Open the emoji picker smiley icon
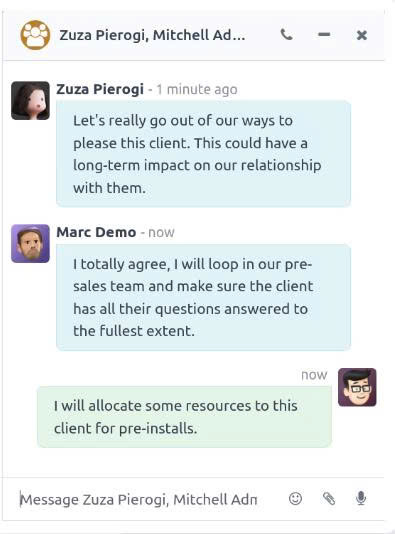The image size is (395, 534). point(295,499)
